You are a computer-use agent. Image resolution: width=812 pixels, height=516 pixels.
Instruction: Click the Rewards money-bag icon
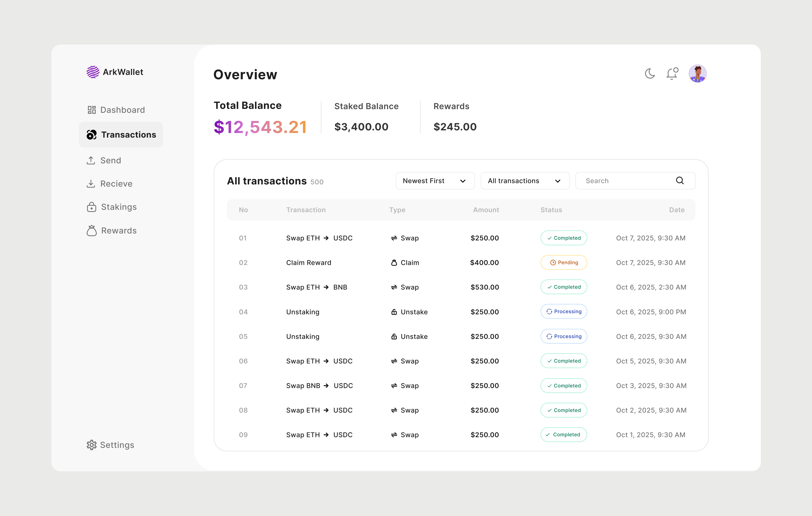coord(91,230)
